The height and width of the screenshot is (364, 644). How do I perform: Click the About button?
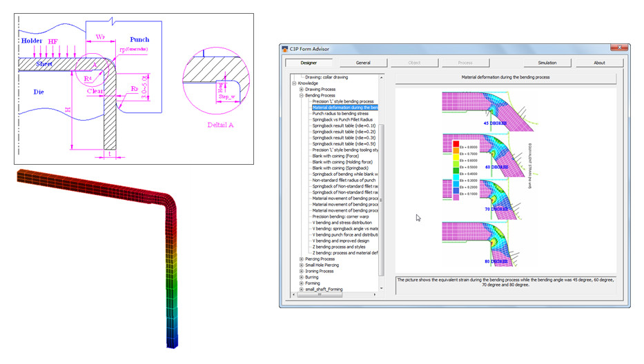tap(599, 63)
